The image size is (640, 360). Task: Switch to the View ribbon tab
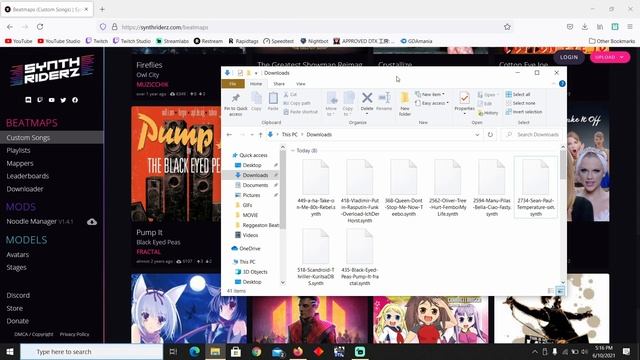click(301, 84)
